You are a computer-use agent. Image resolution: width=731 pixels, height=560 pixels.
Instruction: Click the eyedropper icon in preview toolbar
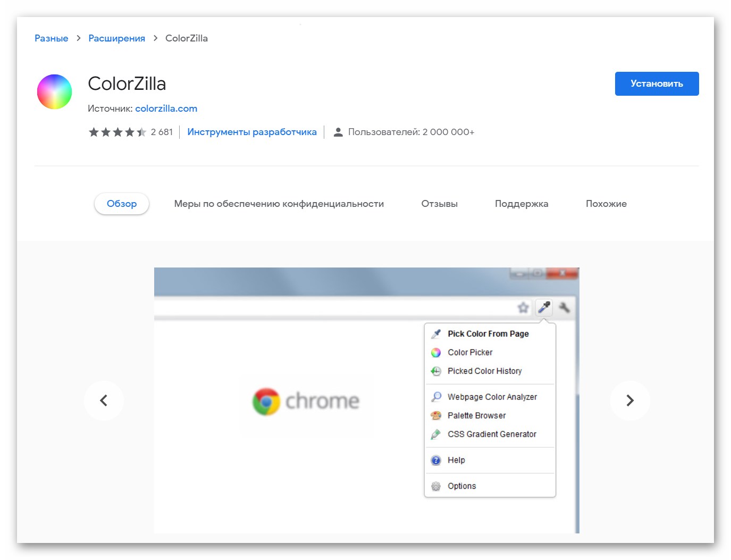tap(544, 307)
